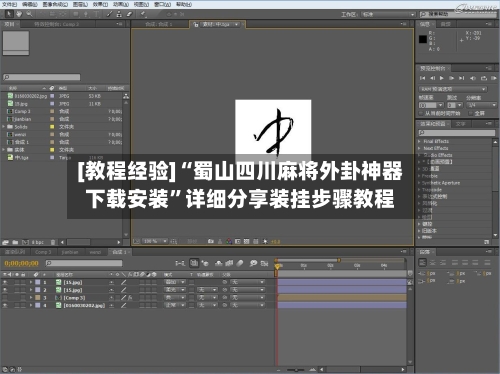Toggle effects fx switch on Comp 3 layer
Screen dimensions: 500x374
(130, 298)
